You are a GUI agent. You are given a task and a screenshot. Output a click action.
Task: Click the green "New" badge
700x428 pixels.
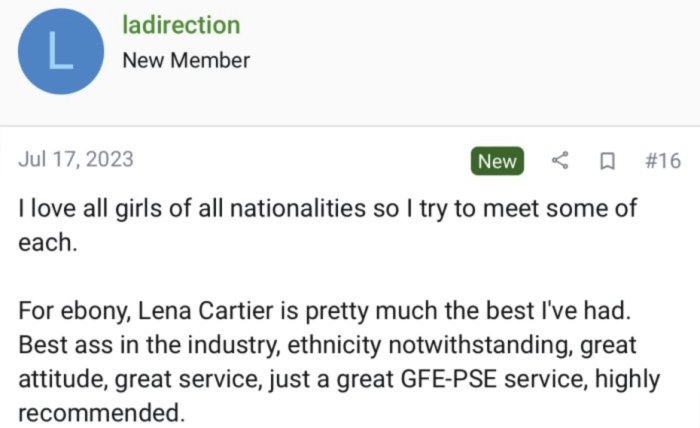coord(497,161)
